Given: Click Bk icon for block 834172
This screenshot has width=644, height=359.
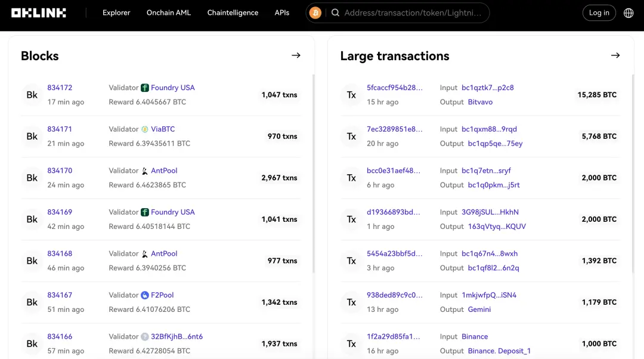Looking at the screenshot, I should point(32,95).
